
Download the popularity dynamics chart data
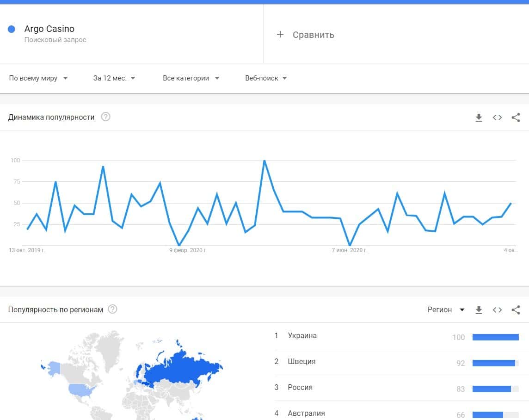click(479, 117)
